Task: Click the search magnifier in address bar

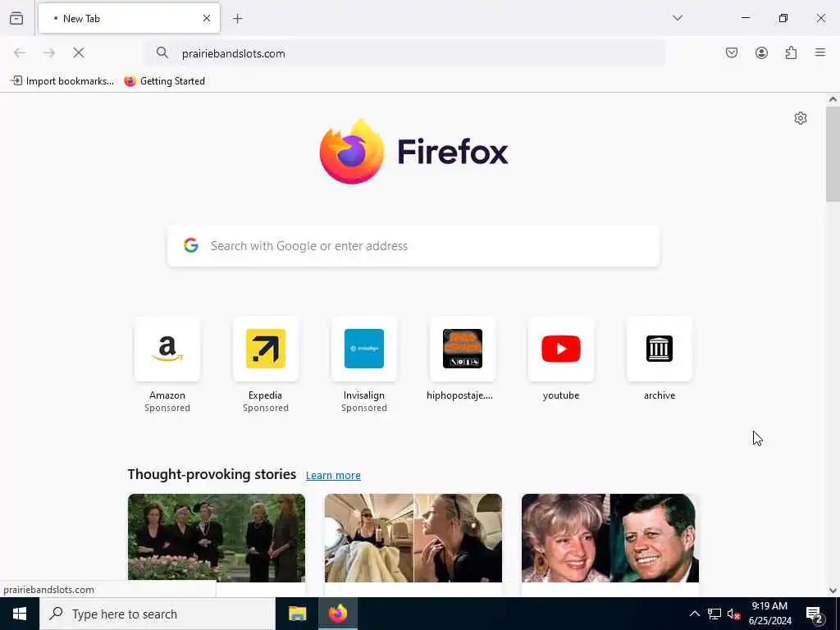Action: point(162,52)
